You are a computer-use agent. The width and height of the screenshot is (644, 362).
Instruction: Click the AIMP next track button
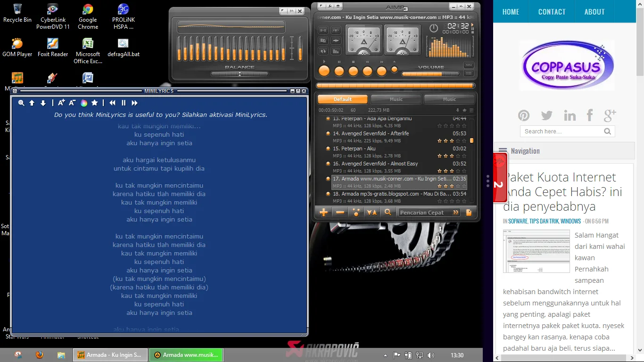(382, 71)
